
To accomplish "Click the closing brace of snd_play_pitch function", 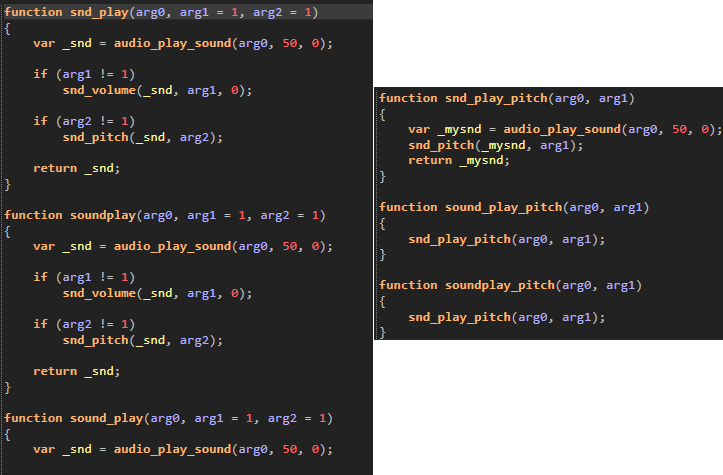I will tap(382, 177).
